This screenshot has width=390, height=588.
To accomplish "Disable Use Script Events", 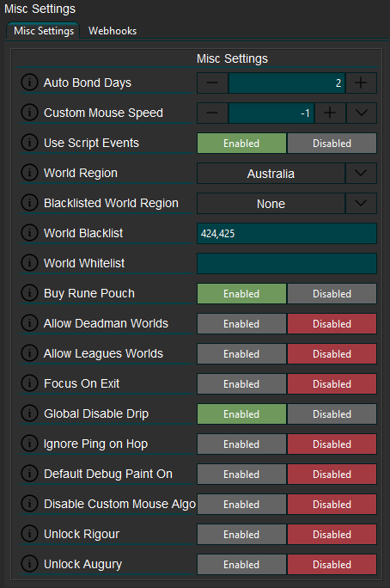I will pos(332,143).
